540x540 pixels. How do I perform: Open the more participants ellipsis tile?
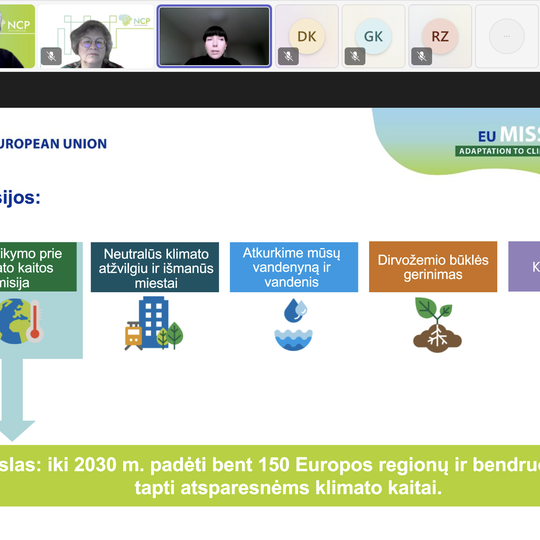(x=507, y=36)
